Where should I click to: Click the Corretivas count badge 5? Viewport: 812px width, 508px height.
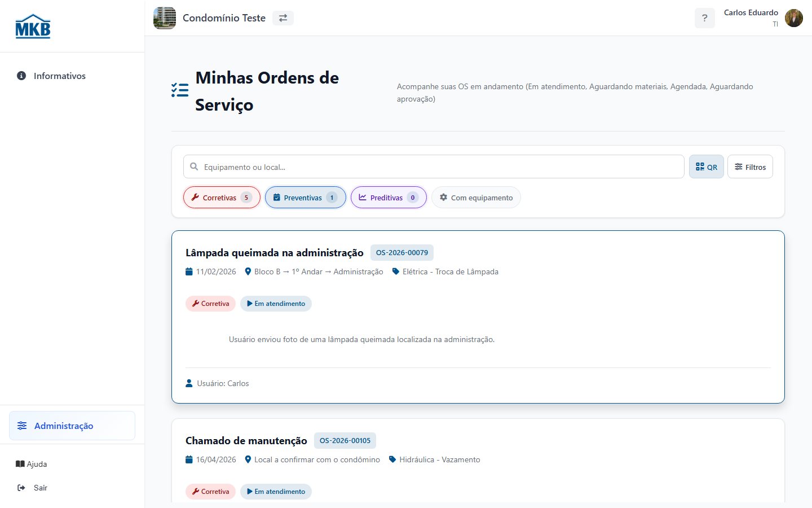coord(246,198)
